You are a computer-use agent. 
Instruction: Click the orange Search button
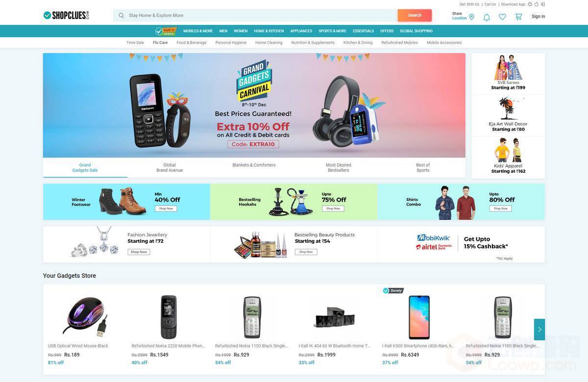(415, 15)
